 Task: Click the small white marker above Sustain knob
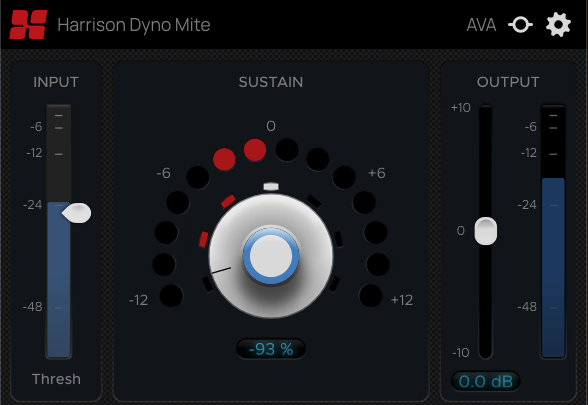(x=271, y=186)
